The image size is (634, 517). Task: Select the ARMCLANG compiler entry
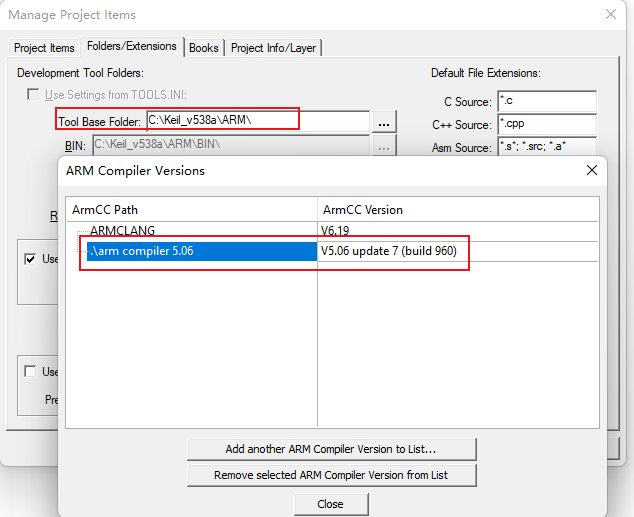pyautogui.click(x=122, y=231)
